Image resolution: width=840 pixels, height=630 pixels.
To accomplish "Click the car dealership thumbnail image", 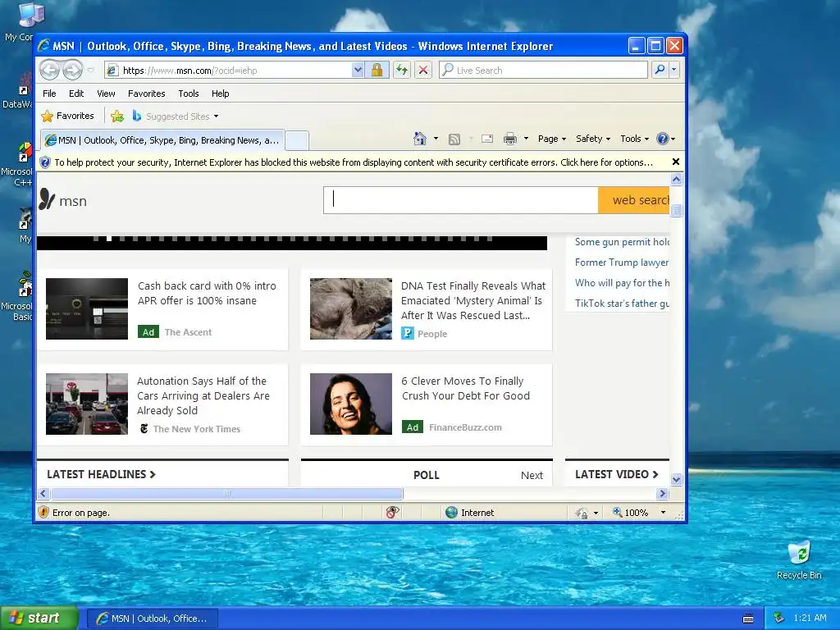I will point(87,404).
